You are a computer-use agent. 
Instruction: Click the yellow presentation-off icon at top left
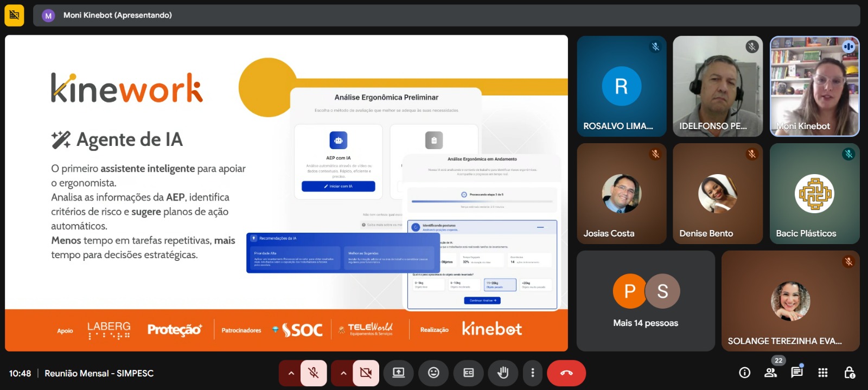pos(15,15)
